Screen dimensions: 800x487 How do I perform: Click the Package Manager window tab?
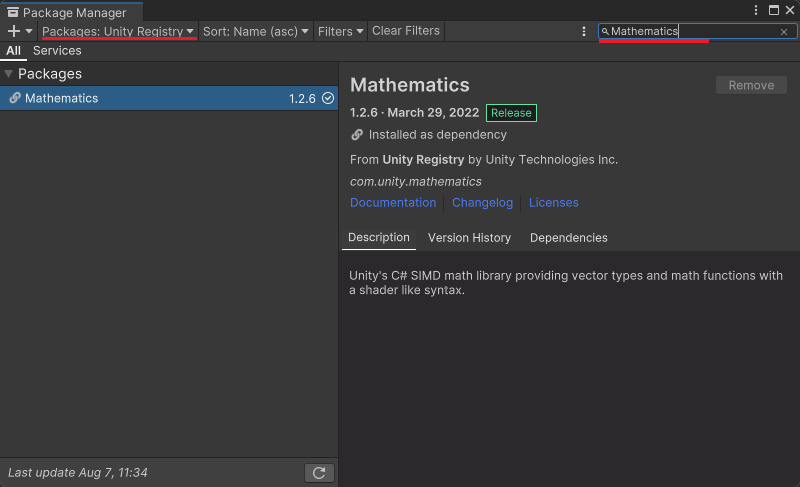[71, 12]
